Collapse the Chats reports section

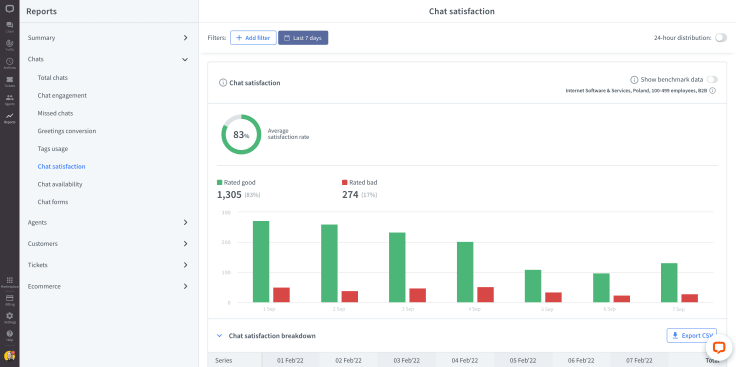pyautogui.click(x=108, y=59)
